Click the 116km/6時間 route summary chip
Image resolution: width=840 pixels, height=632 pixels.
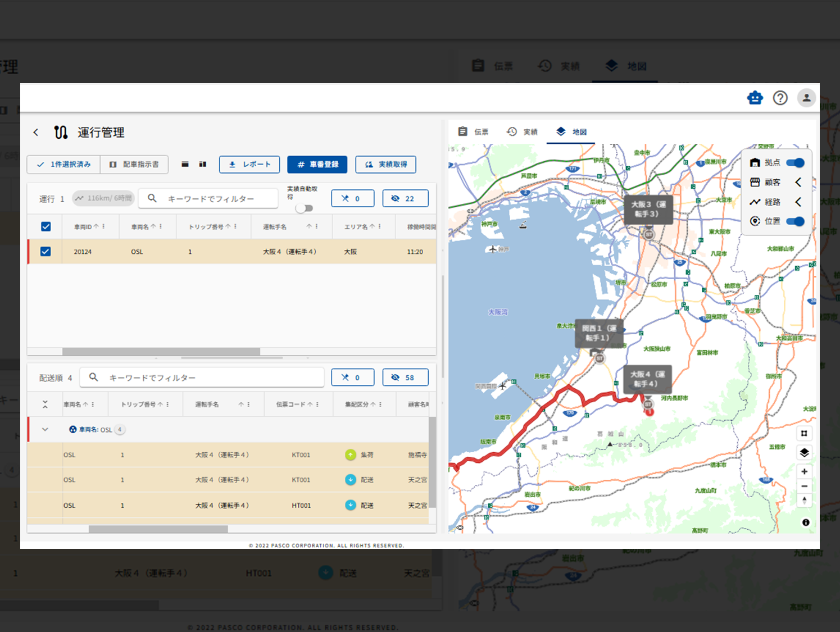point(103,198)
